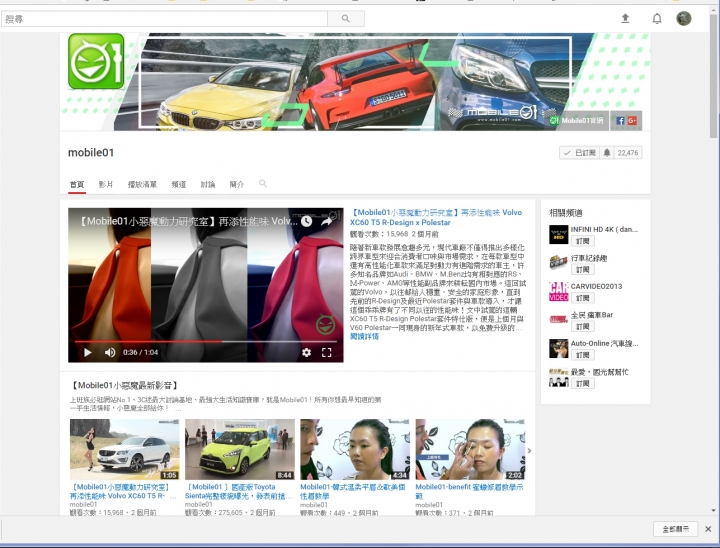Click the 22,476 subscriber count
720x548 pixels.
(628, 153)
